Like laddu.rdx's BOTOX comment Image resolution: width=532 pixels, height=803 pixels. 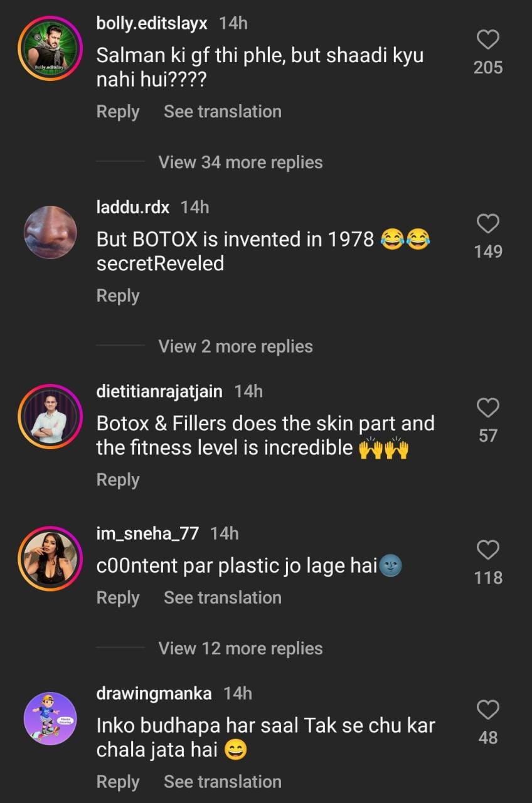(488, 225)
